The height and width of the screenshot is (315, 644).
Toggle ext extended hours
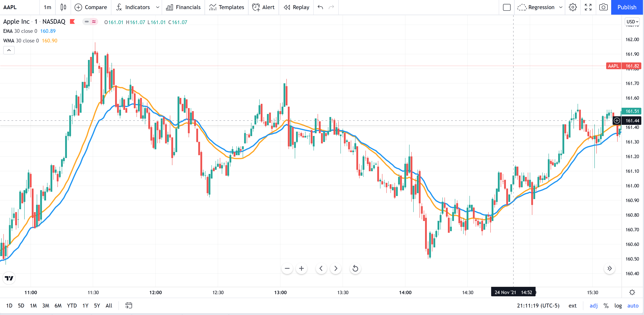[572, 306]
